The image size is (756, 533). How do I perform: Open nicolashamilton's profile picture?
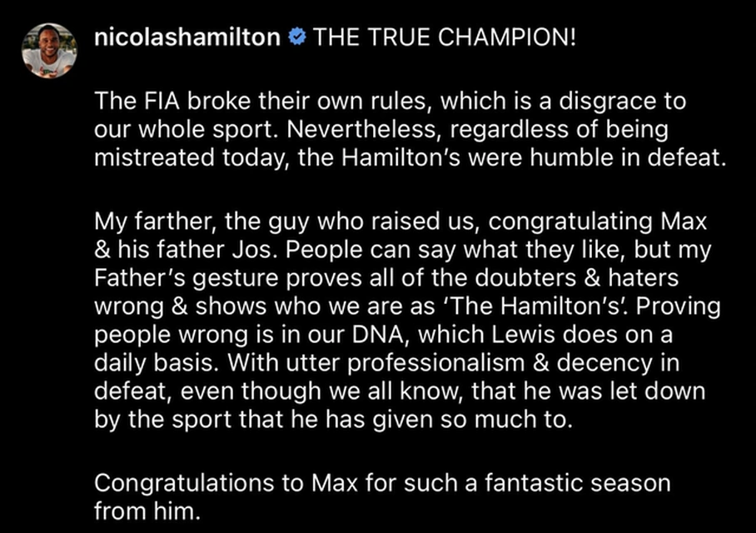click(49, 50)
